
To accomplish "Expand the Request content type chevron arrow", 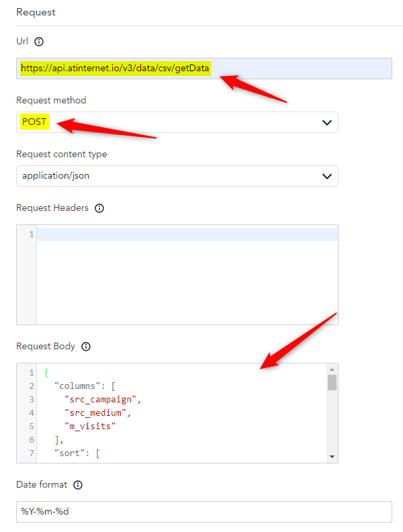I will point(327,176).
